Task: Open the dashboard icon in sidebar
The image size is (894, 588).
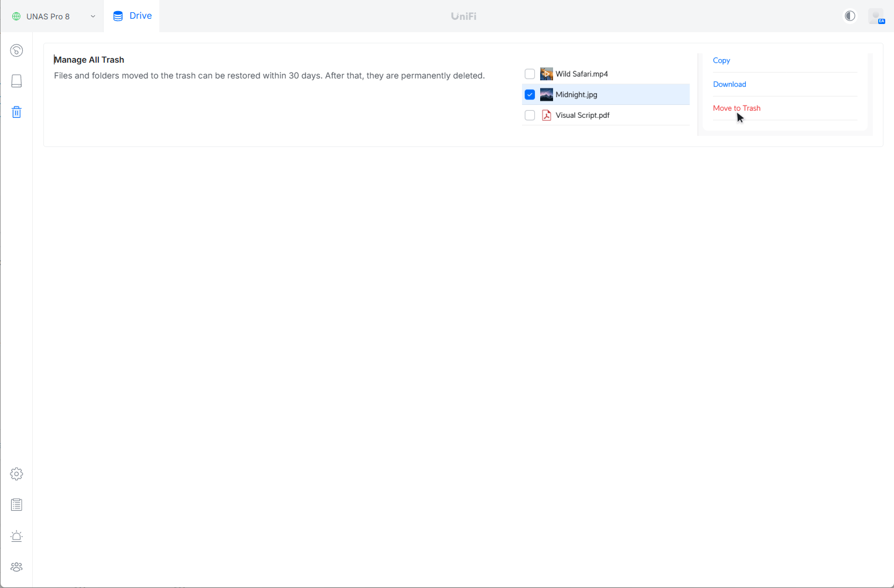Action: pos(16,50)
